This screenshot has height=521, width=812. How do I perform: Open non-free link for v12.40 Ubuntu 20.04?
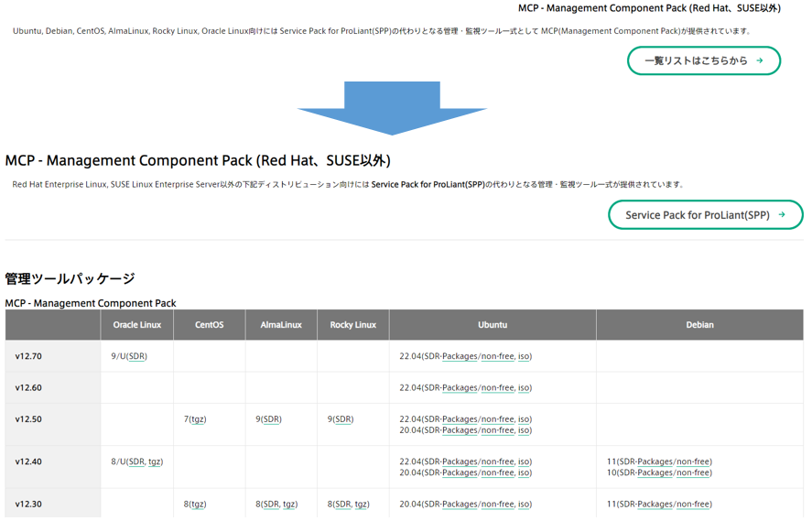coord(498,472)
